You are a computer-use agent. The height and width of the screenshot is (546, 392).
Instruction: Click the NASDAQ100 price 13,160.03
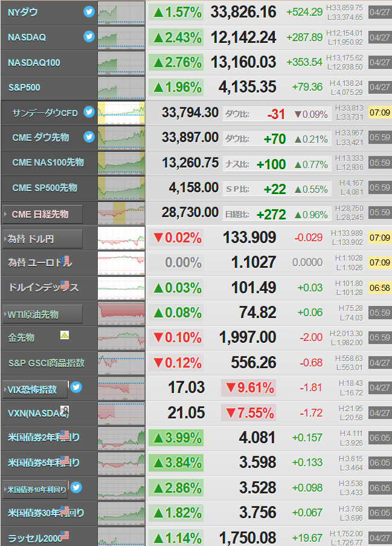tap(243, 63)
